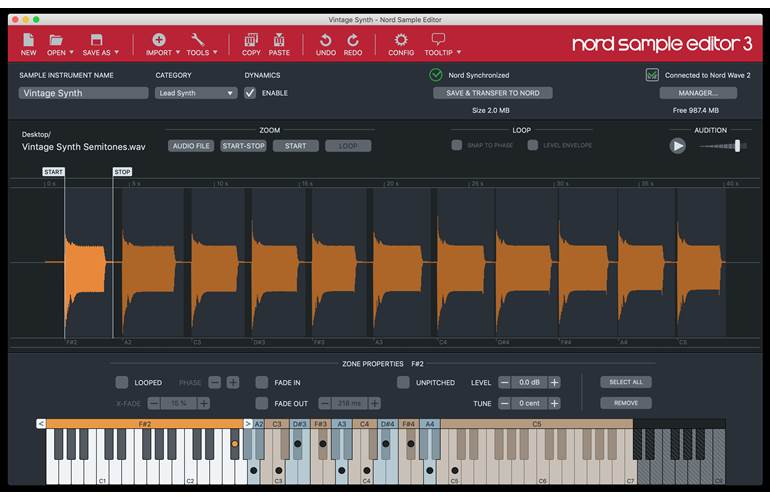Viewport: 770px width, 500px height.
Task: Increase X-FADE percentage with plus
Action: click(204, 403)
